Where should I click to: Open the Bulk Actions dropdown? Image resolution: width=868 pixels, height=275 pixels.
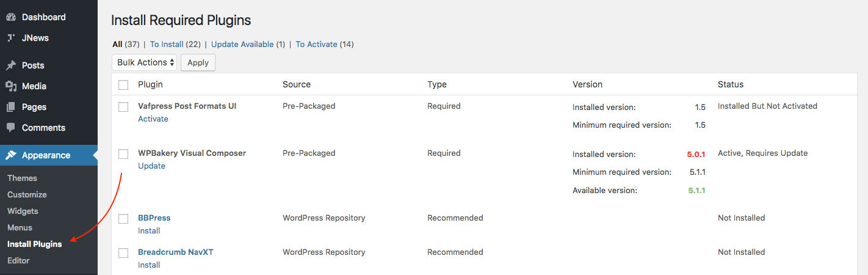[x=145, y=62]
